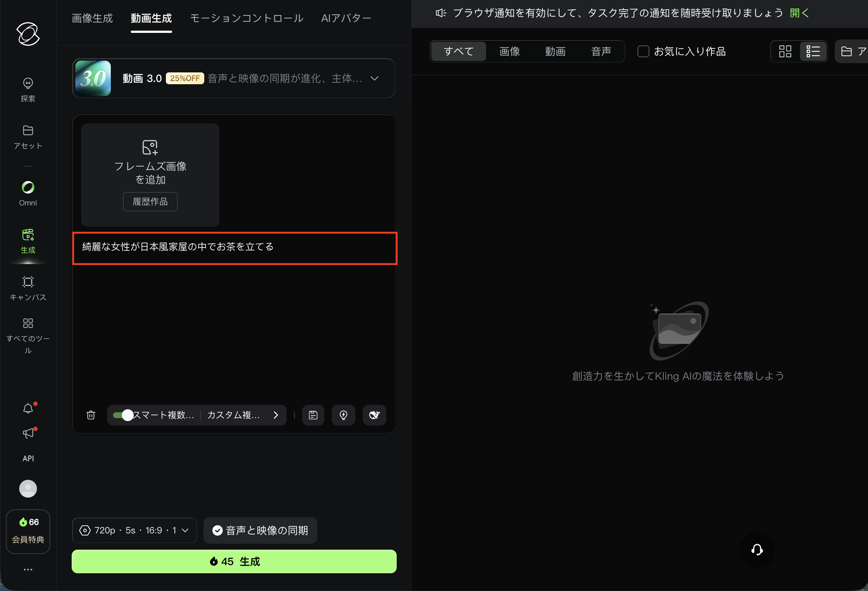Image resolution: width=868 pixels, height=591 pixels.
Task: Click the headset support chat icon
Action: pyautogui.click(x=757, y=550)
